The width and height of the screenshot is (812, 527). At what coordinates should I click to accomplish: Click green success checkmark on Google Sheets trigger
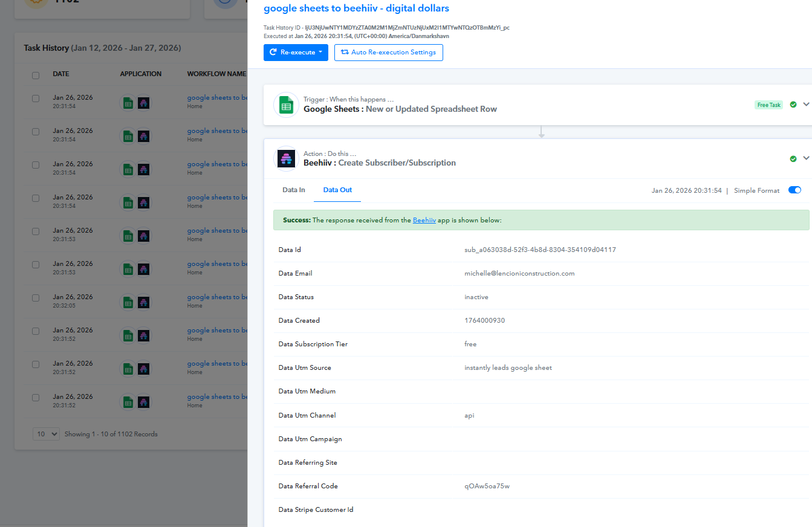pyautogui.click(x=793, y=105)
